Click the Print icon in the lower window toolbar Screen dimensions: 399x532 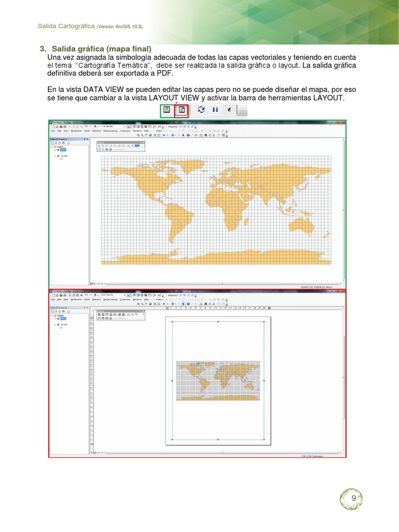[64, 295]
